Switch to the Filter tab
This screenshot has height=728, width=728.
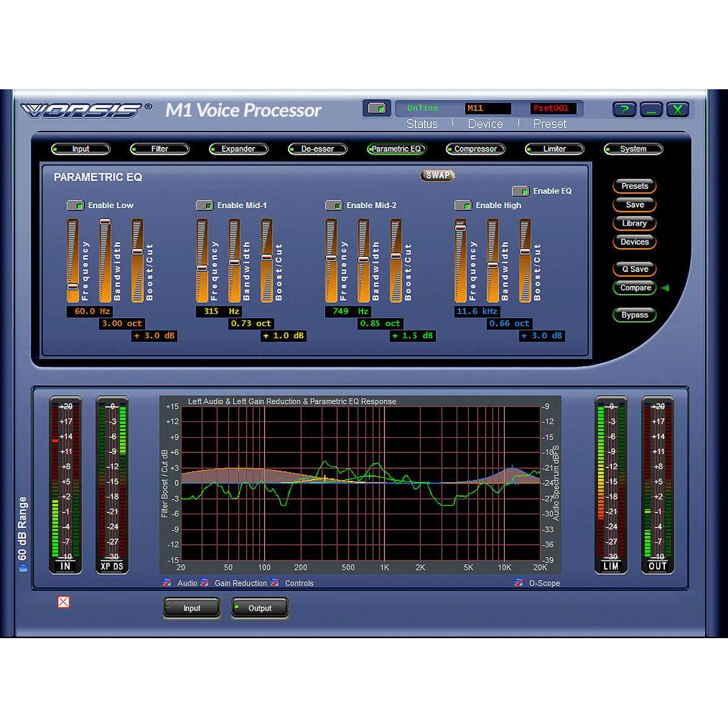pos(160,149)
